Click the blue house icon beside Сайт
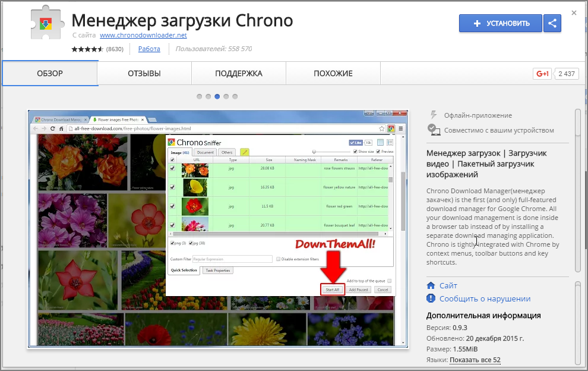This screenshot has width=588, height=371. 431,285
